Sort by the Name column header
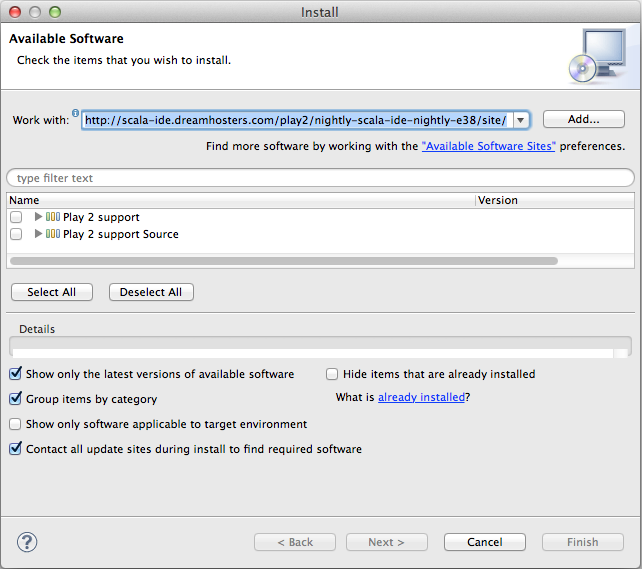 [x=241, y=200]
